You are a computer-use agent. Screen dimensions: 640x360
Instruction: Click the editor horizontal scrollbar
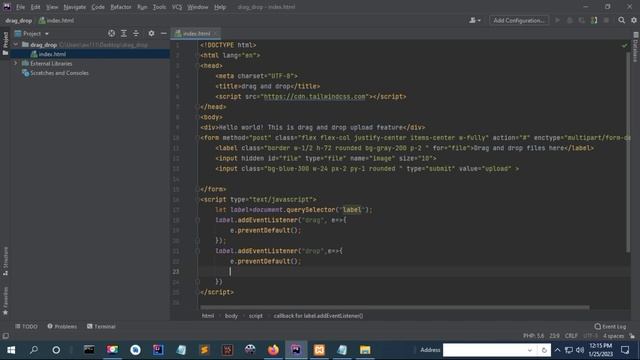coord(394,307)
